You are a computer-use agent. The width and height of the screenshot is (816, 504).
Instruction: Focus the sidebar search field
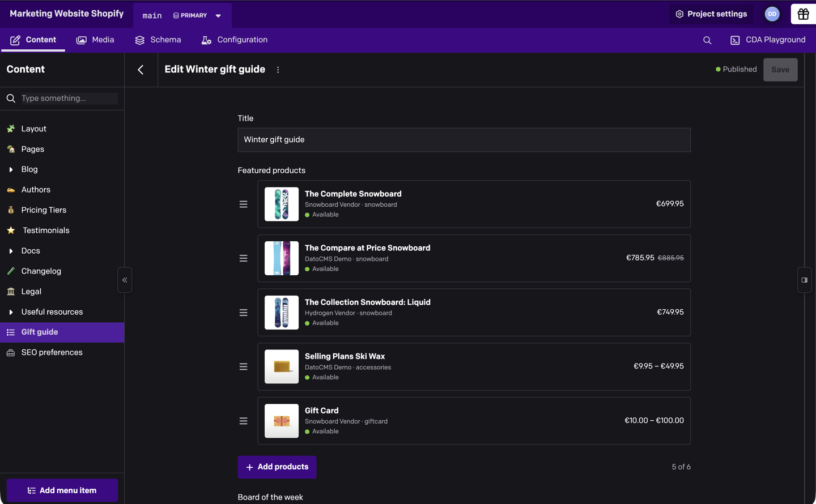coord(69,99)
